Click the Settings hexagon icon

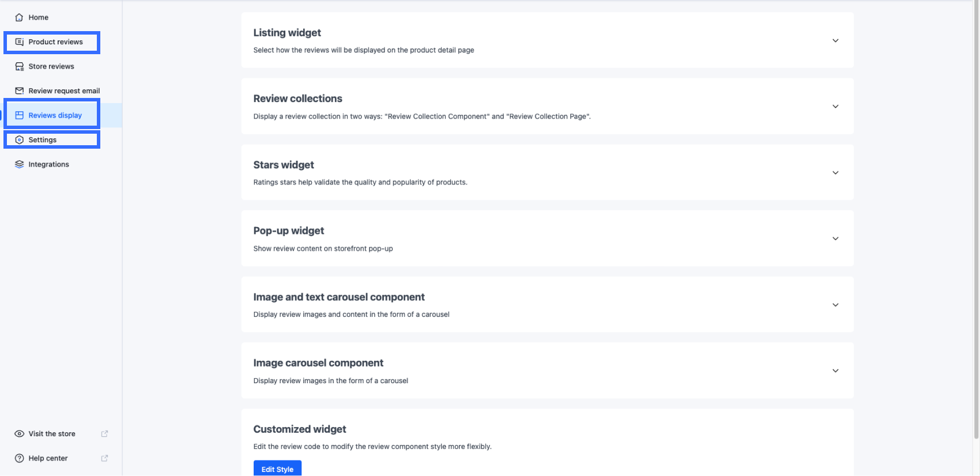(19, 139)
